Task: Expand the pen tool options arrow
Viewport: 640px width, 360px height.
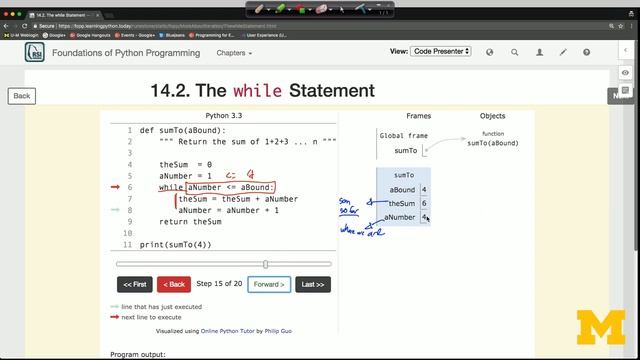Action: coord(269,9)
